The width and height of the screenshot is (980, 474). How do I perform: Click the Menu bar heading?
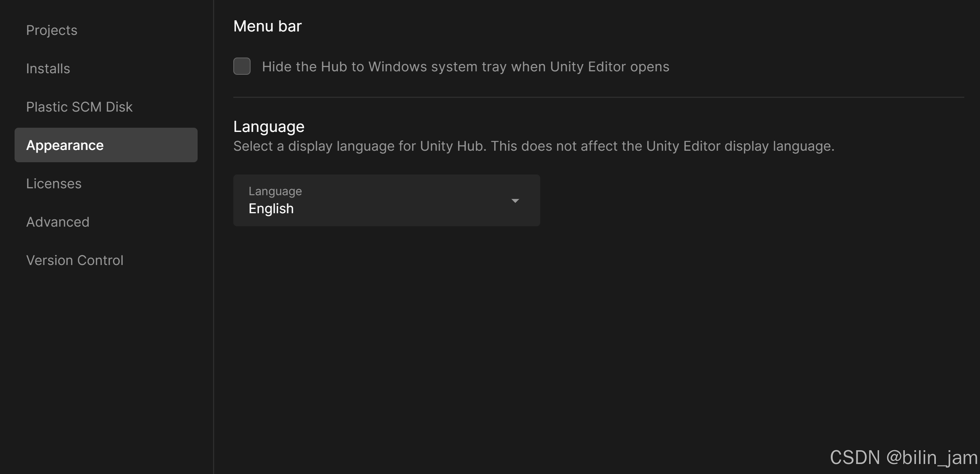267,26
